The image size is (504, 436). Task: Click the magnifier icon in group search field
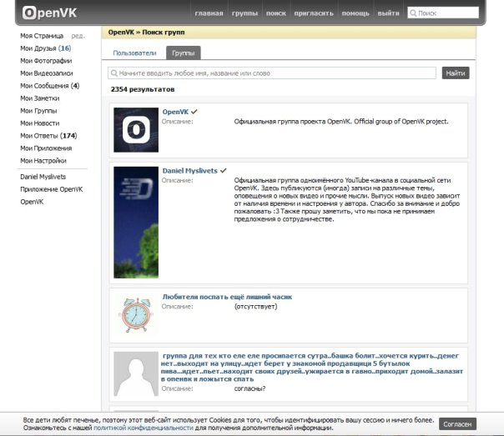coord(113,73)
